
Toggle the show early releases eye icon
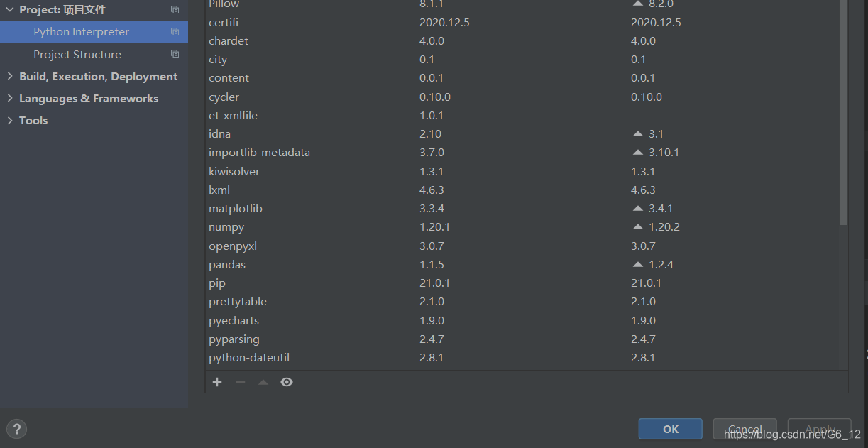click(287, 382)
